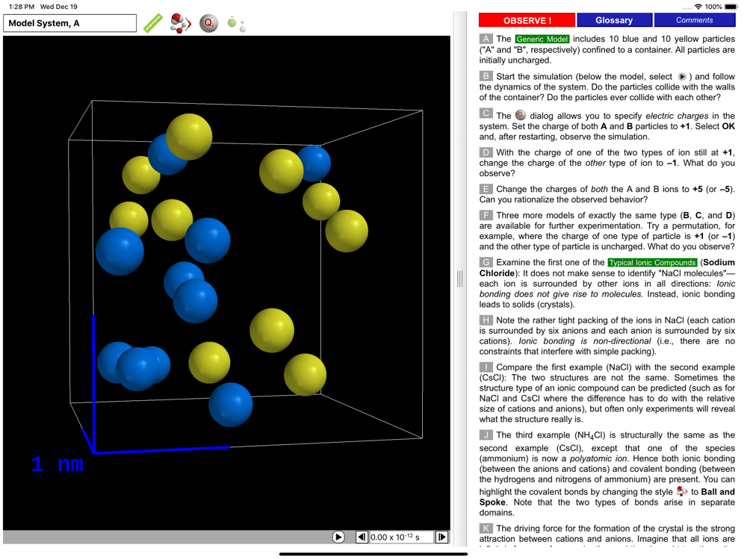
Task: Select step label G in instructions
Action: 486,262
